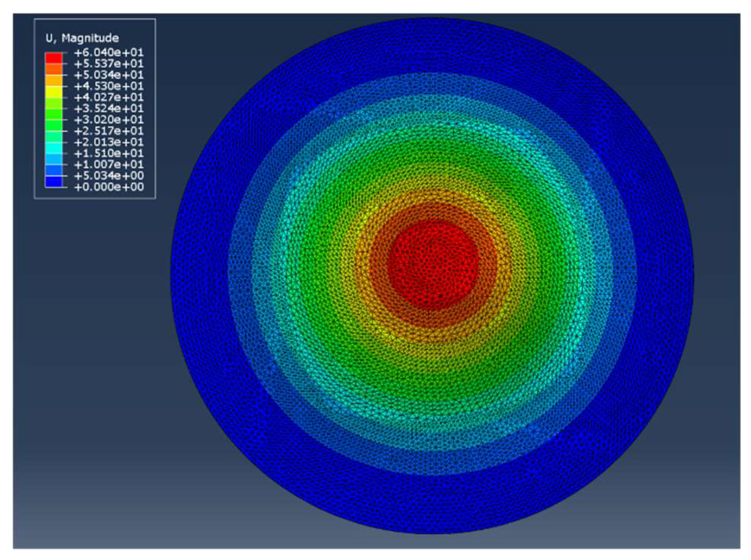751x560 pixels.
Task: Click the +2.517e+01 legend value
Action: 109,131
